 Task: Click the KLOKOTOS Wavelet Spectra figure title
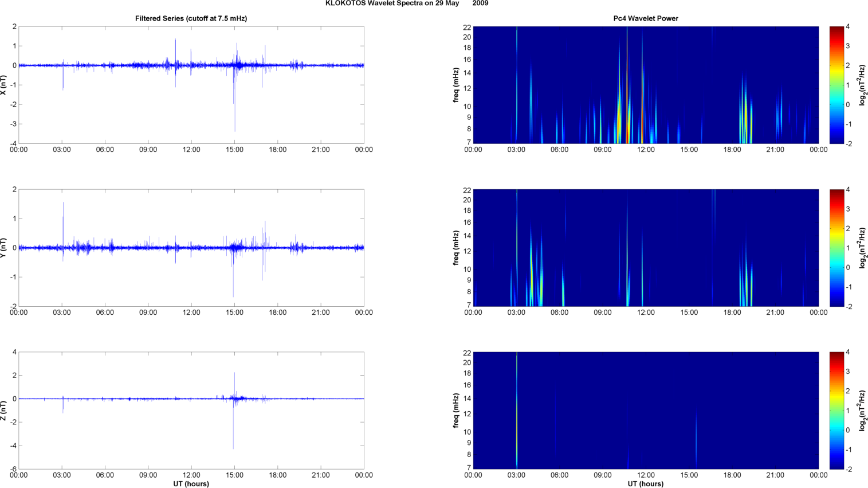pyautogui.click(x=406, y=3)
